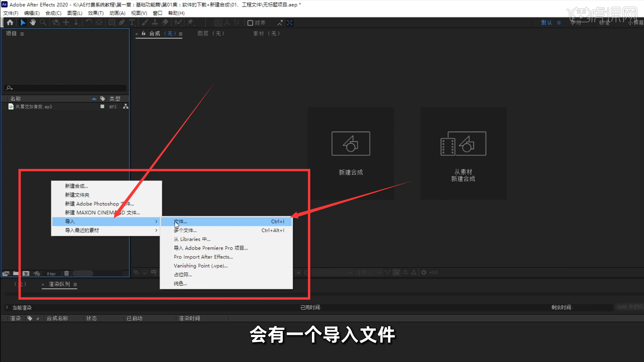This screenshot has height=362, width=644.
Task: Click the 8 bpc color depth control
Action: tap(51, 273)
